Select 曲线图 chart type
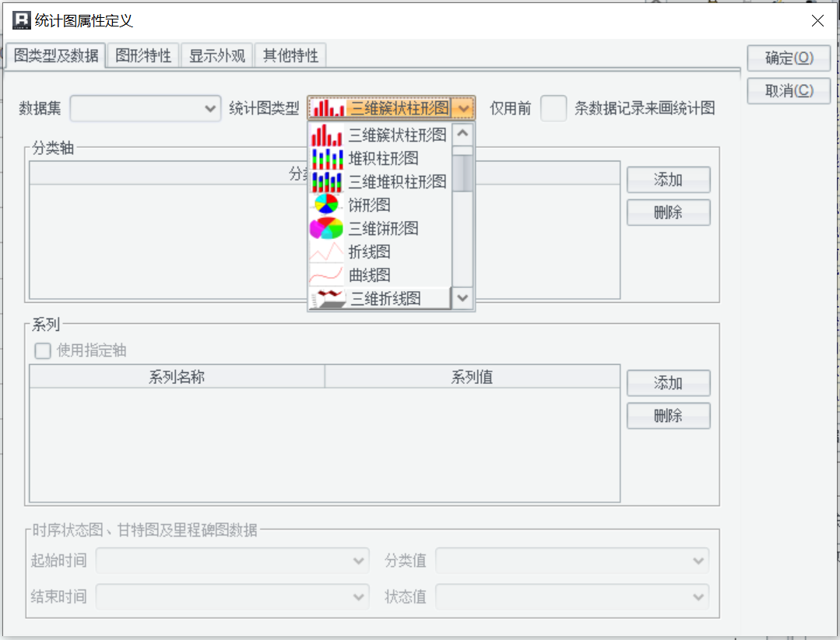The image size is (840, 640). pyautogui.click(x=380, y=275)
